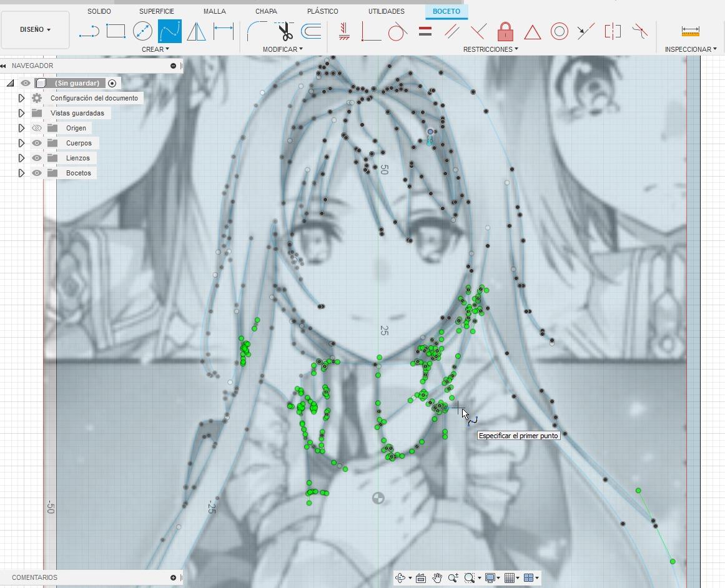The image size is (725, 588).
Task: Apply Tangent constraint
Action: 398,31
